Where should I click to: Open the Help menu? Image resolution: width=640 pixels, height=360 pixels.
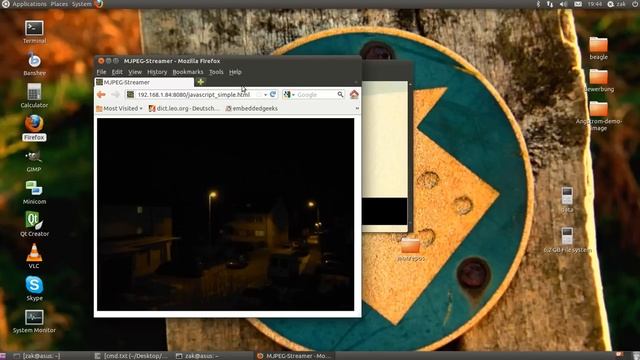(x=235, y=72)
